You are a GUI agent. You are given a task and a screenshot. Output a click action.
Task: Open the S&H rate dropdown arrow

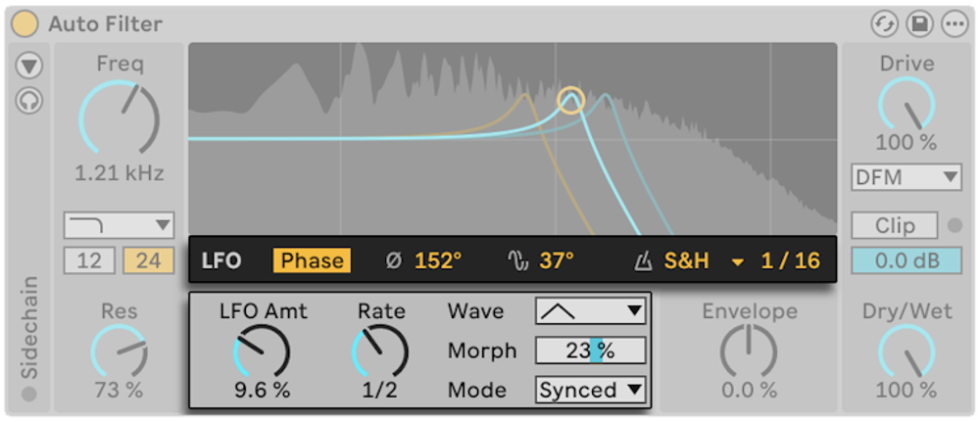738,262
